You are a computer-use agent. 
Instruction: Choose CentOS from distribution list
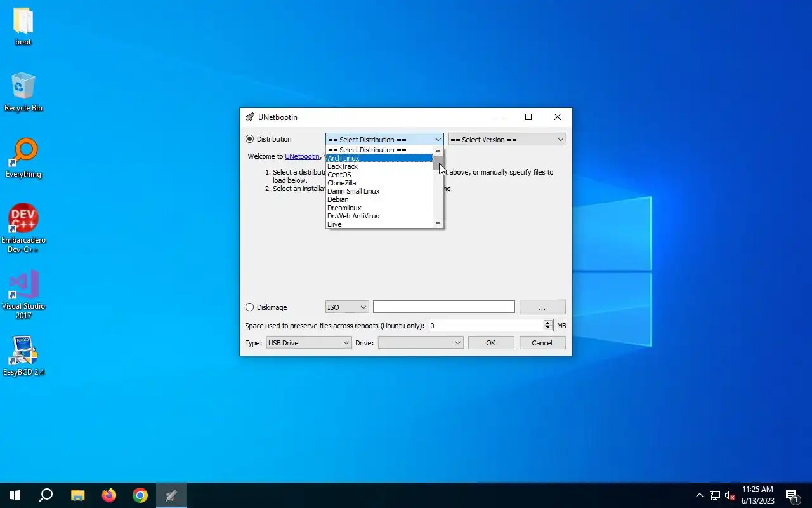[x=379, y=175]
